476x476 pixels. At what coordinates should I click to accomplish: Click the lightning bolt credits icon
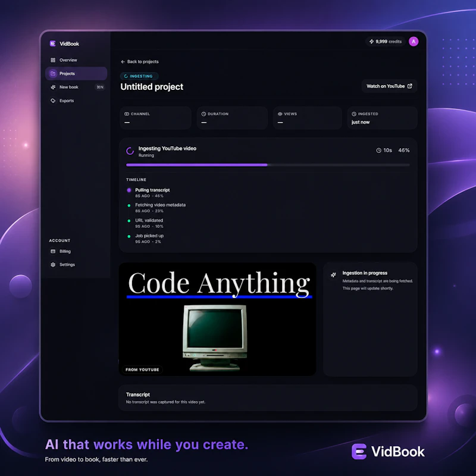click(x=371, y=42)
